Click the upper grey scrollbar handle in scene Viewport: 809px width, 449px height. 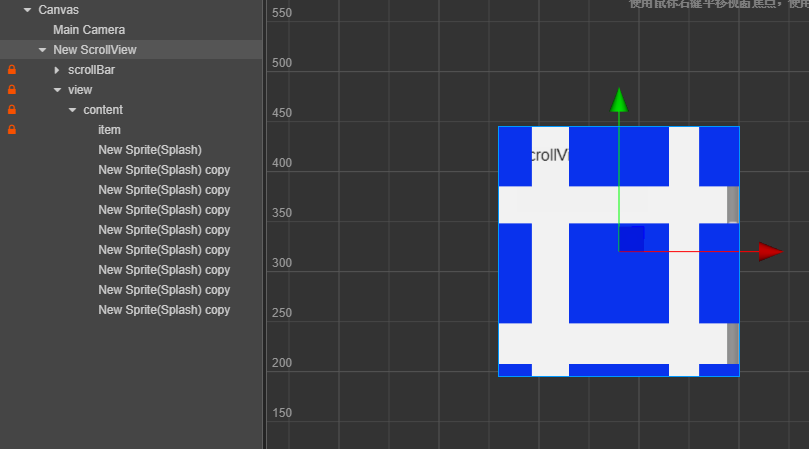tap(733, 204)
